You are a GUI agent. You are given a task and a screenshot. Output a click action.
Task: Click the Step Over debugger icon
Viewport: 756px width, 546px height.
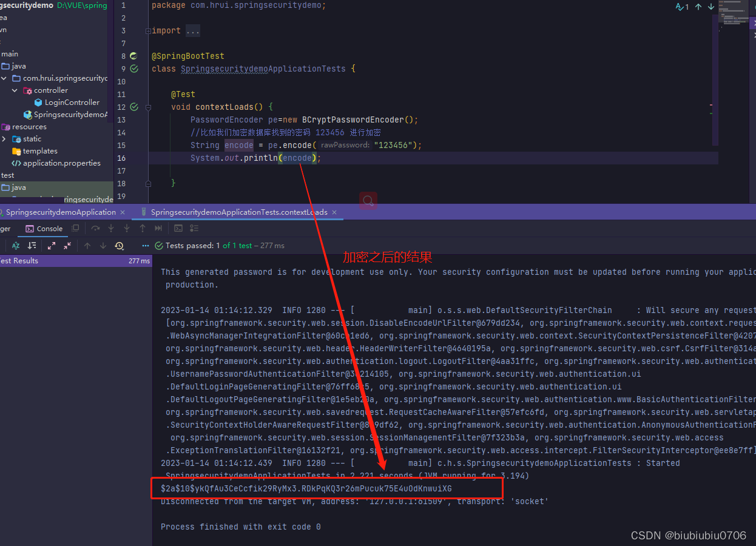click(x=95, y=228)
